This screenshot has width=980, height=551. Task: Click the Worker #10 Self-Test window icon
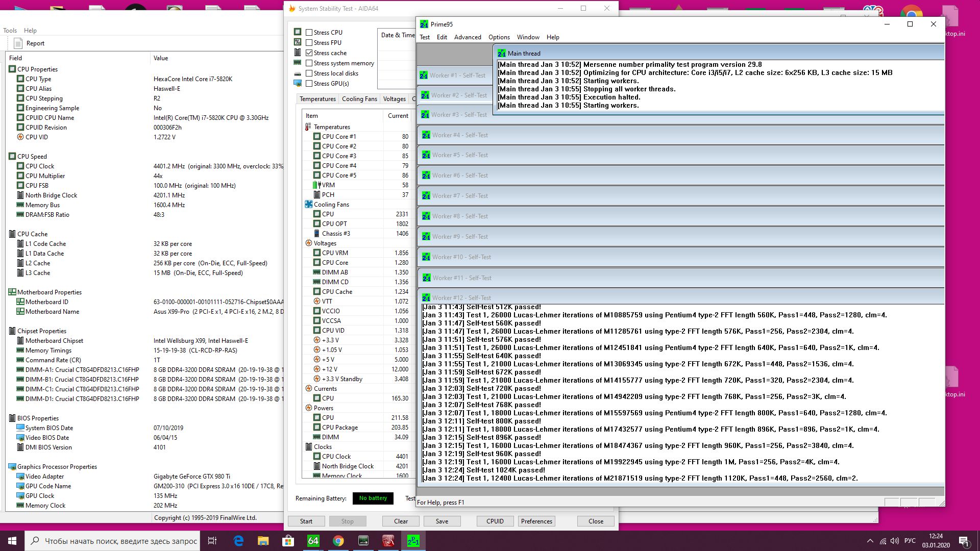[426, 257]
